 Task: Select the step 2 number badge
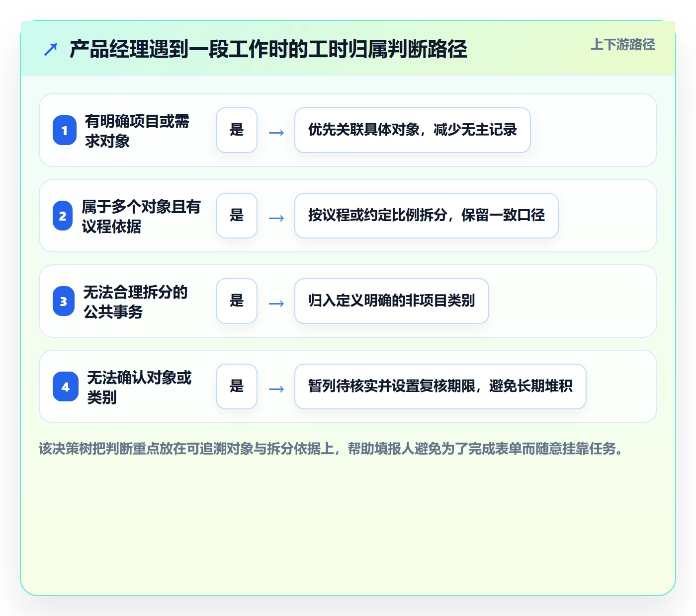click(63, 216)
